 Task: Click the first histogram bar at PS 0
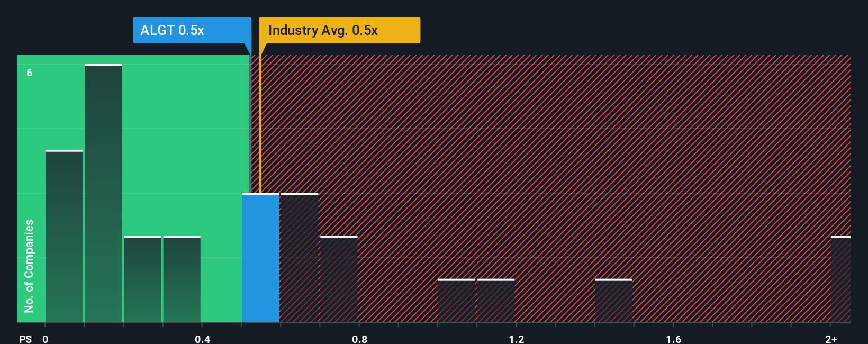[64, 236]
